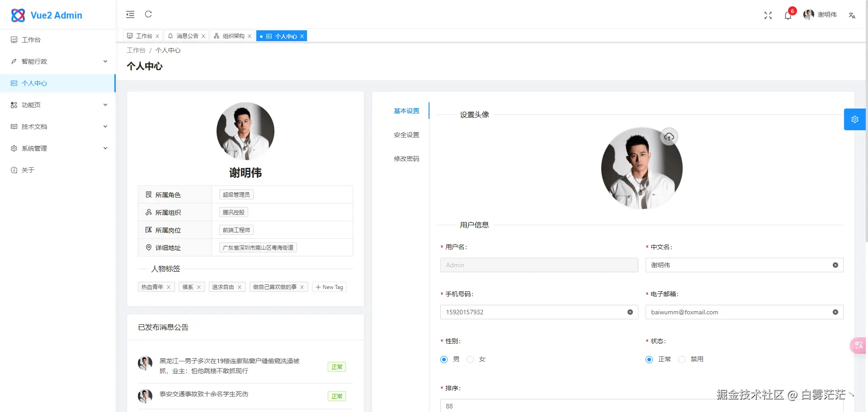Expand the 技术文档 sidebar menu
868x412 pixels.
coord(58,127)
